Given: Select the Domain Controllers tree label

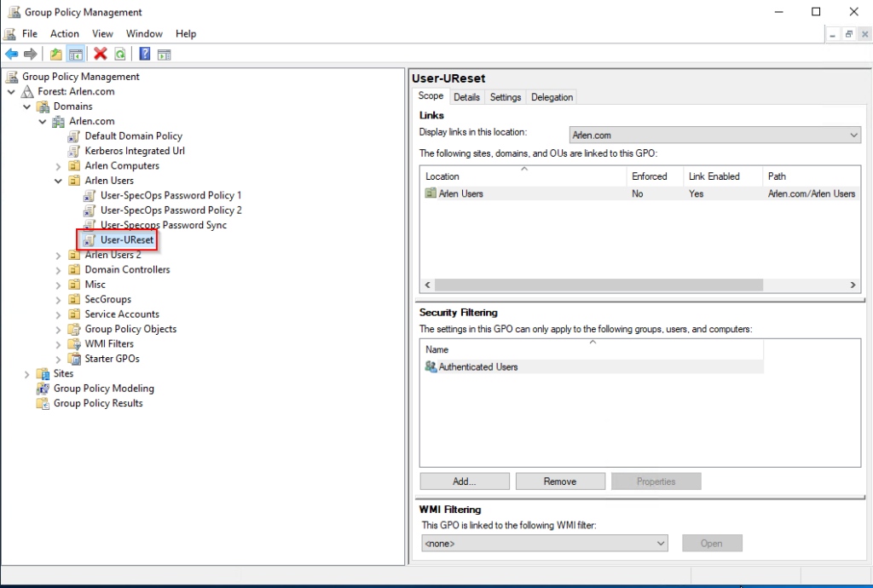Looking at the screenshot, I should [128, 270].
